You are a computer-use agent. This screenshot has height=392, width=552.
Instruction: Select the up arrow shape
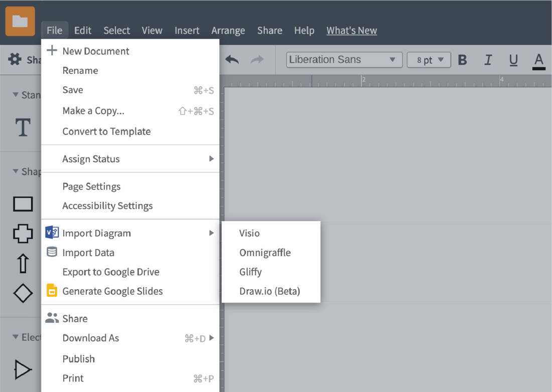(x=23, y=263)
